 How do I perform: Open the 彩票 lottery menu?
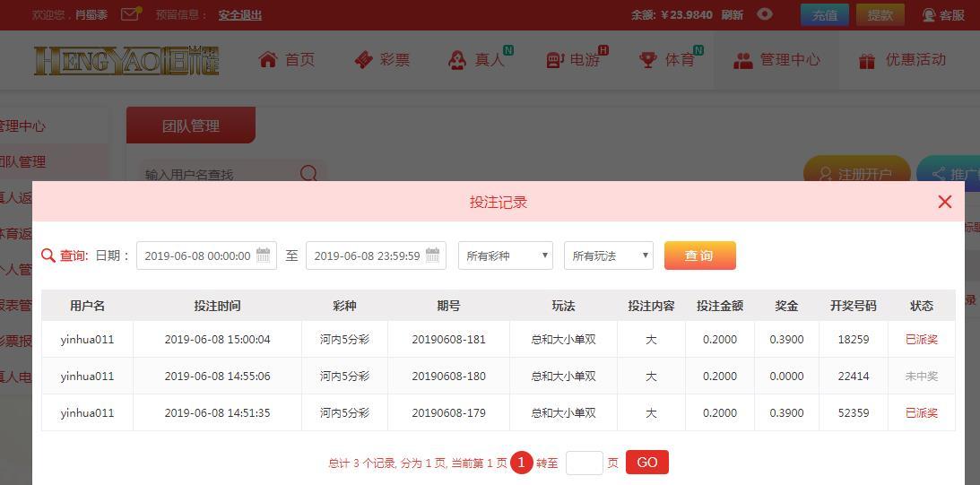click(x=383, y=60)
